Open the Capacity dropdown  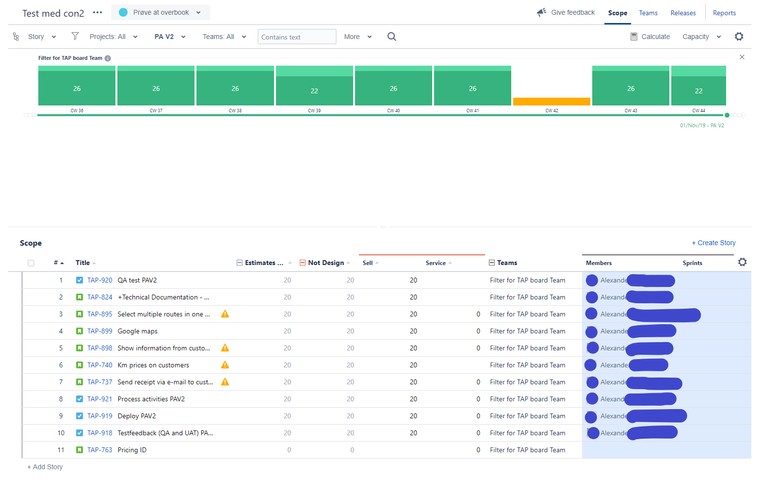(x=701, y=37)
